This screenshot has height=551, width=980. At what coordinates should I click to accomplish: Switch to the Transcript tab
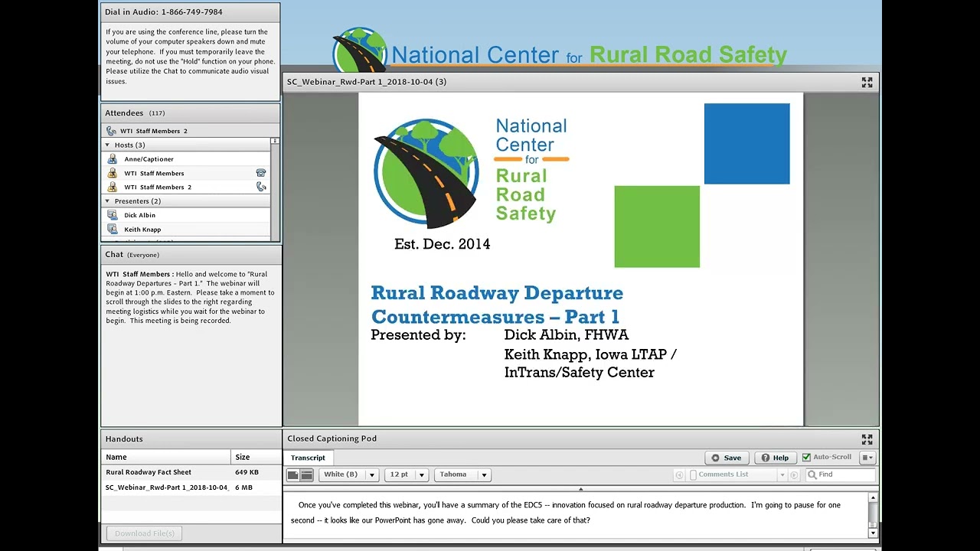coord(308,458)
